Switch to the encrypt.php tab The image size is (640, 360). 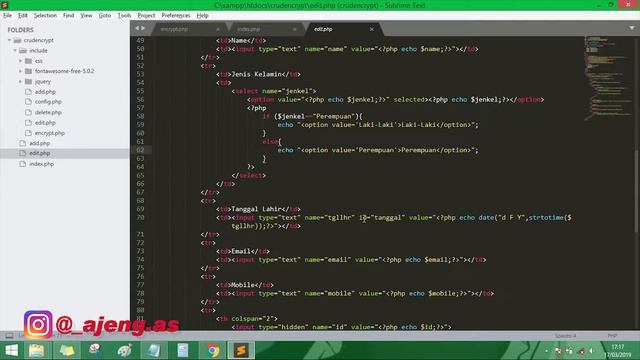pyautogui.click(x=174, y=29)
